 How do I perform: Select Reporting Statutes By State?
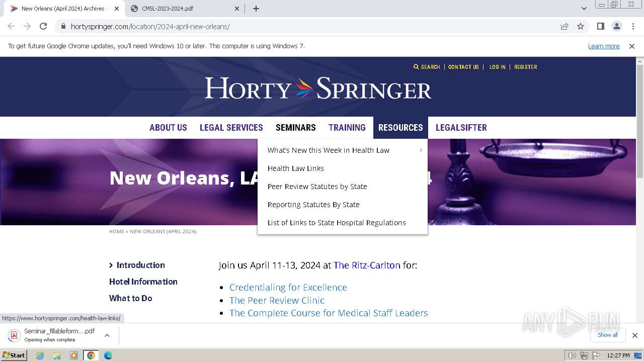313,205
